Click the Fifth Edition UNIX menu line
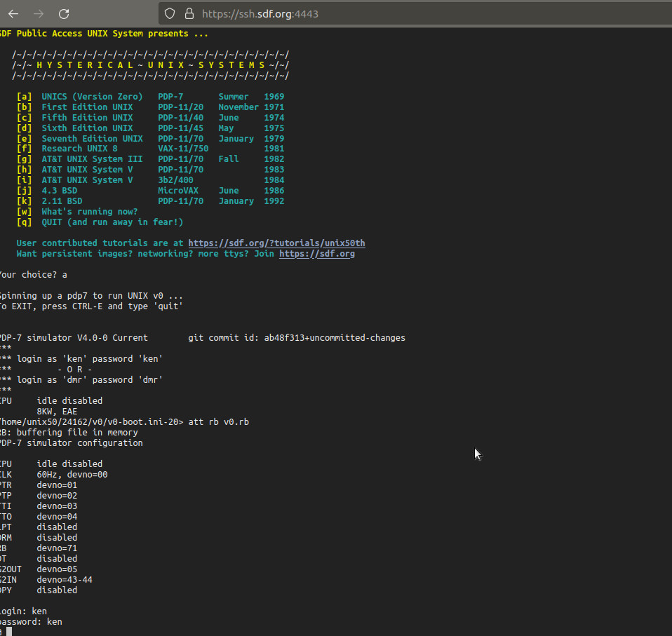Viewport: 672px width, 636px height. coord(86,118)
